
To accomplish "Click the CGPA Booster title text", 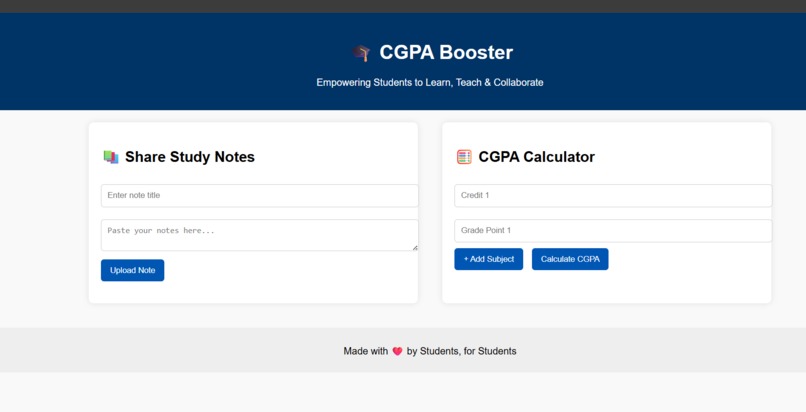I will click(x=446, y=52).
